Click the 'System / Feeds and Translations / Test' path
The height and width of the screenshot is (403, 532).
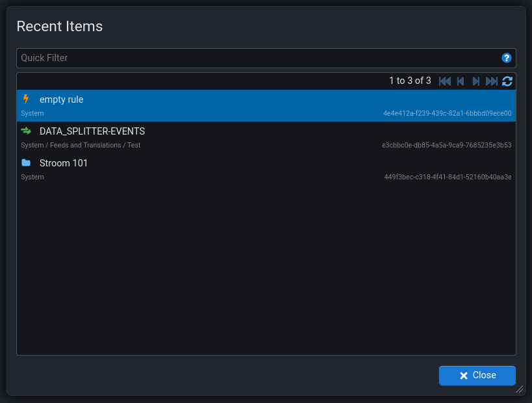(81, 145)
